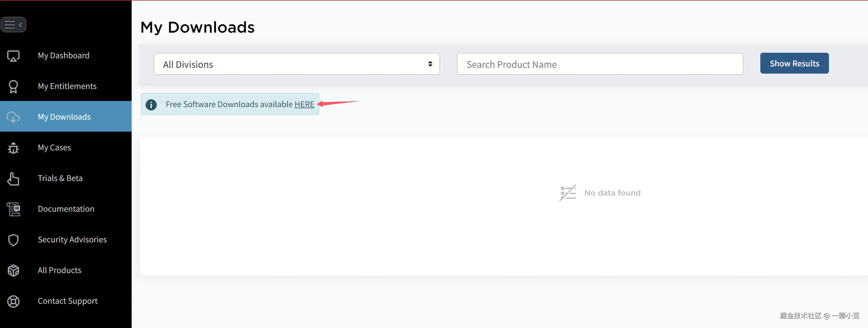Open My Entitlements menu item
This screenshot has height=328, width=868.
coord(67,86)
